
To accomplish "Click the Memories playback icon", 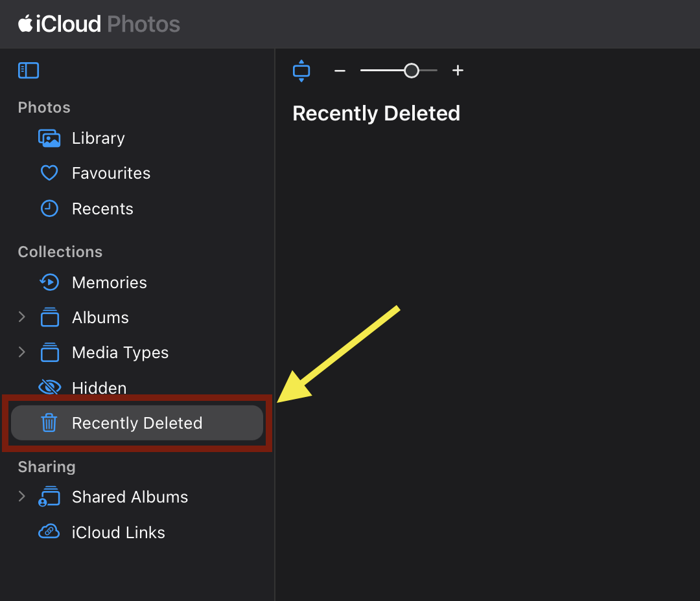I will pos(49,282).
